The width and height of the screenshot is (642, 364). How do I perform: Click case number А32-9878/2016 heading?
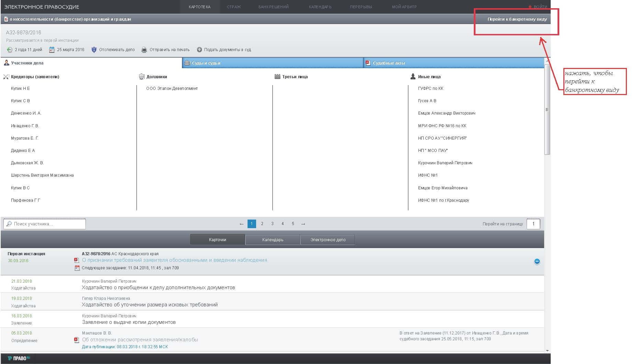coord(24,33)
